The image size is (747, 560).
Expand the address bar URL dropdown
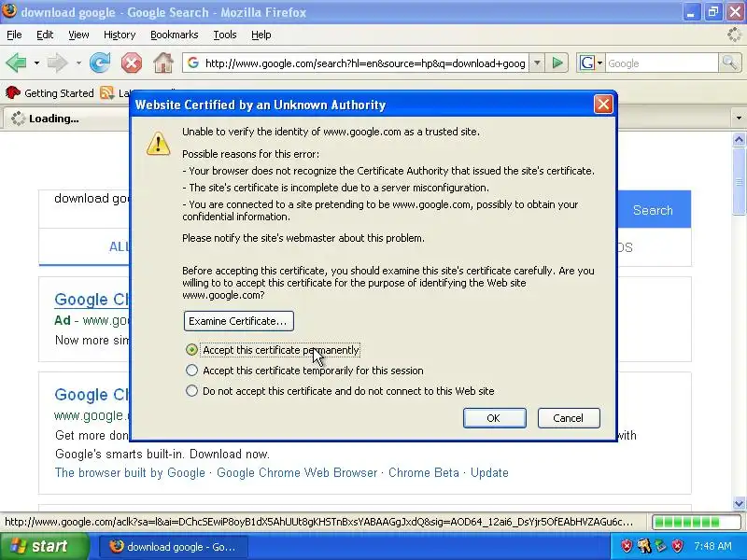tap(537, 63)
